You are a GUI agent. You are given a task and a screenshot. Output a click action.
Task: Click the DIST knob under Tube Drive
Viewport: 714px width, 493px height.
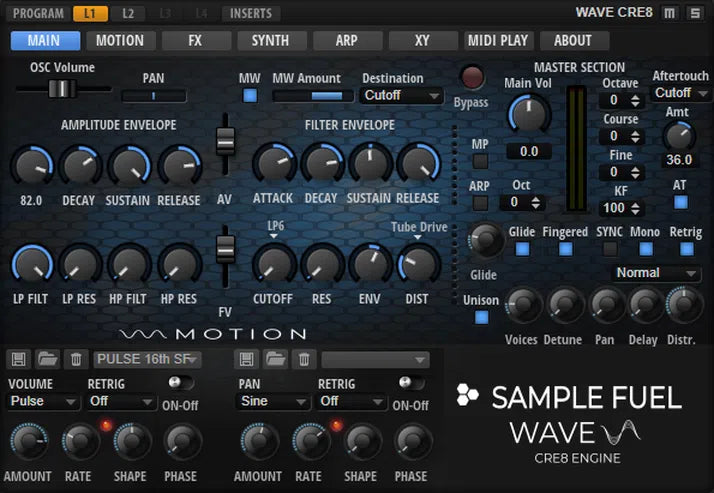[x=418, y=264]
